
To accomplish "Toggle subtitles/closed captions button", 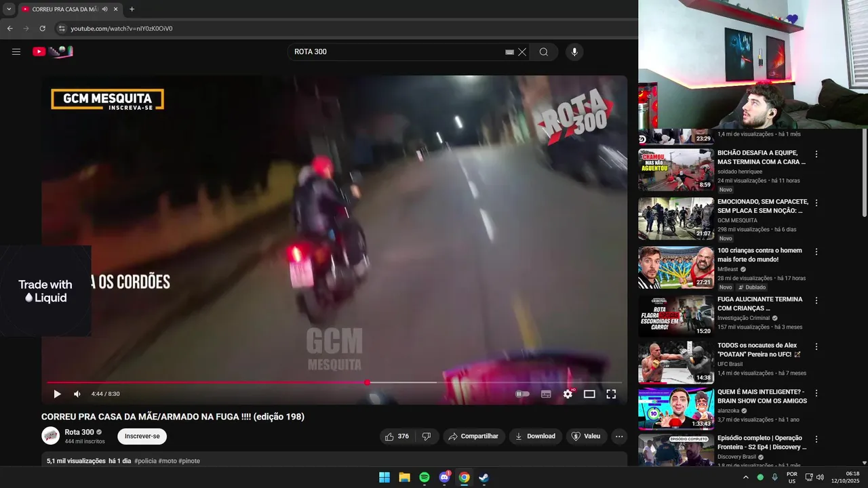I will coord(546,394).
